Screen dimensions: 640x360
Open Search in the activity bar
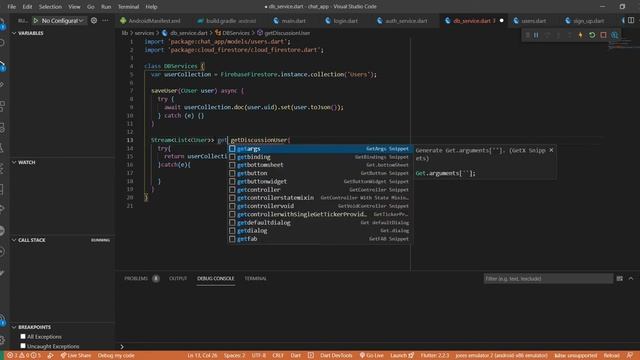coord(2,43)
